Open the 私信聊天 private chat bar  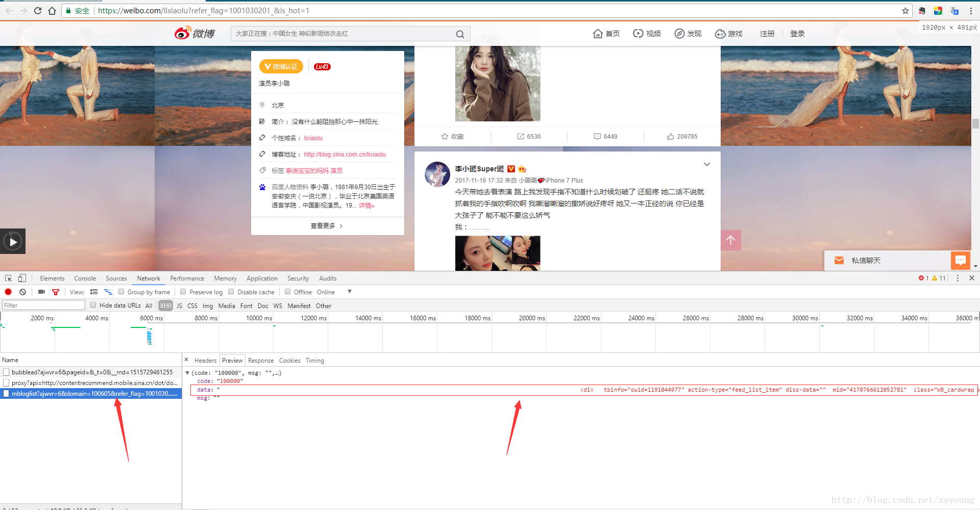click(887, 261)
